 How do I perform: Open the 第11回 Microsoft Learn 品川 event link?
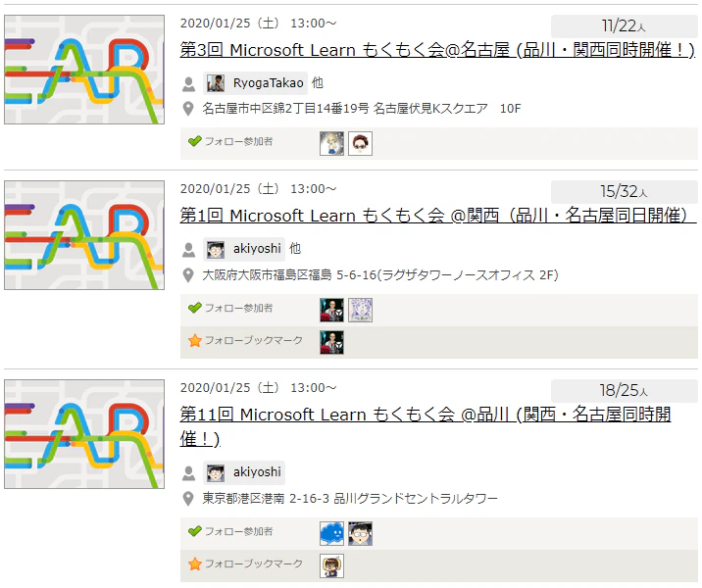(426, 426)
